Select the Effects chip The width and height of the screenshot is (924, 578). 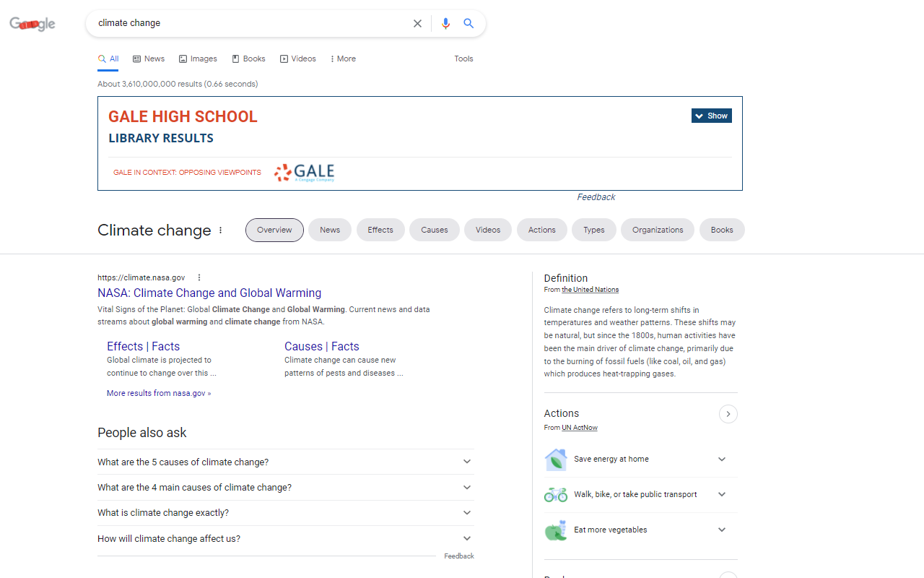tap(380, 230)
